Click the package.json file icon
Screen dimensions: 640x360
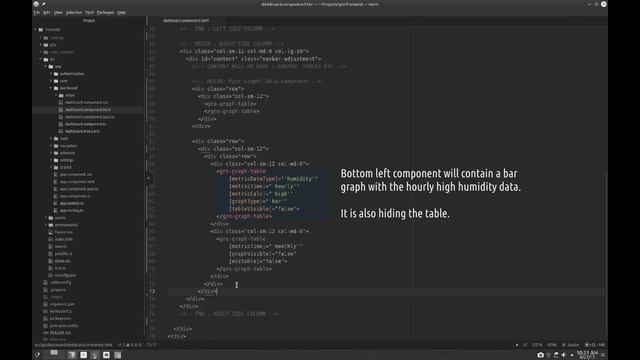click(x=46, y=318)
